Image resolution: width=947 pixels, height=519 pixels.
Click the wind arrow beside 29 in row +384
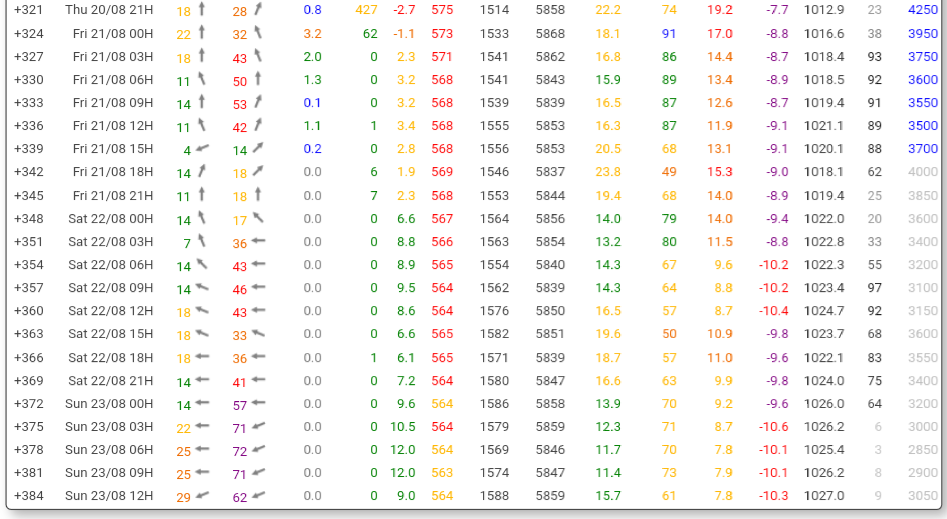[202, 496]
